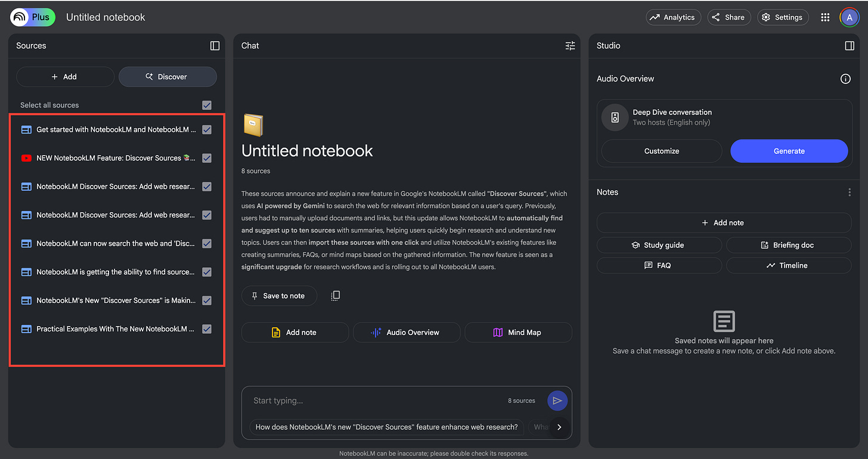Click the web icon beside Practical Examples source
868x459 pixels.
[26, 329]
